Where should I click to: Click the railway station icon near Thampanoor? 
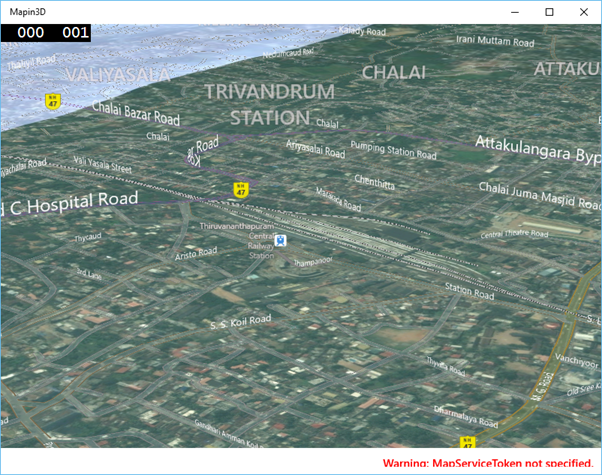(x=281, y=240)
